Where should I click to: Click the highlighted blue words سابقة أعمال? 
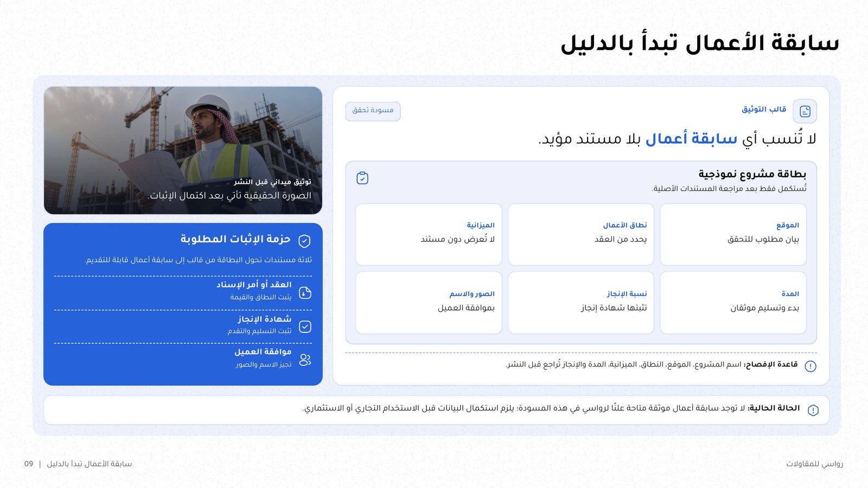[691, 139]
